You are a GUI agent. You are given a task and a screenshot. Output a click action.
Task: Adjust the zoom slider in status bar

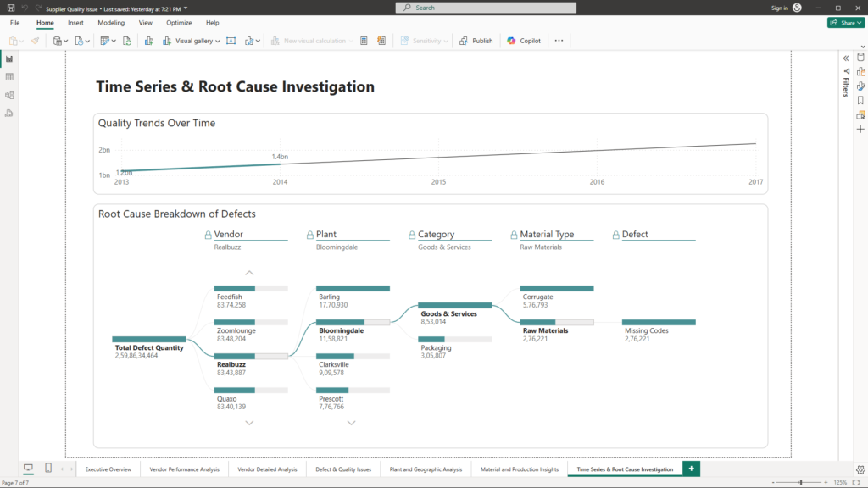pyautogui.click(x=801, y=482)
